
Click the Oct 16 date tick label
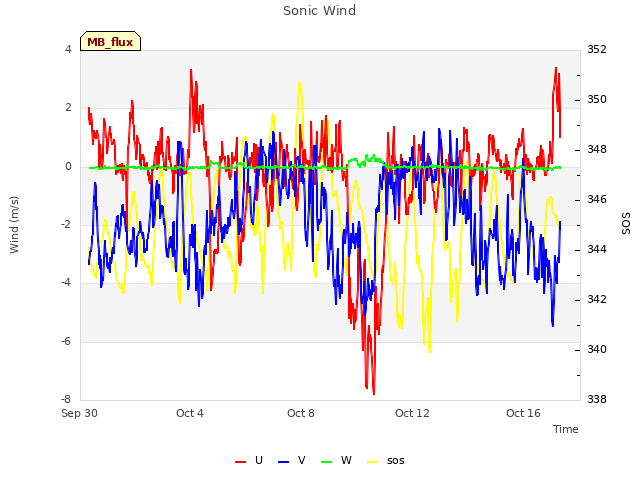523,413
